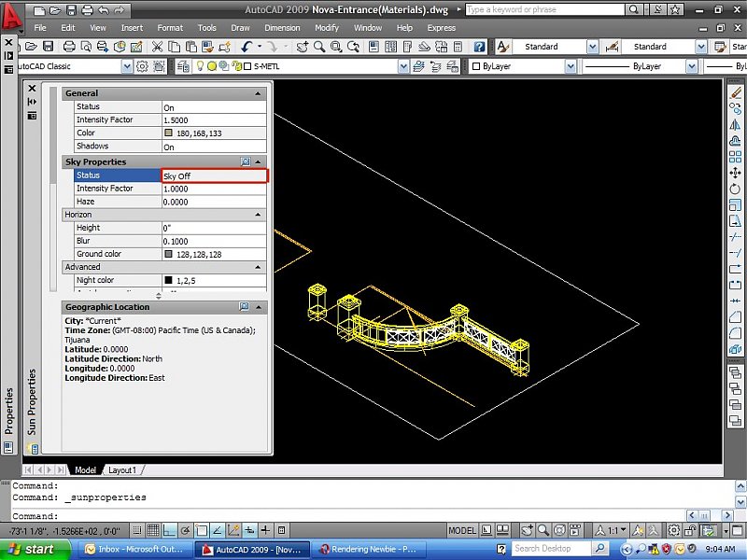This screenshot has width=747, height=560.
Task: Toggle layer S-METL on/off lightbulb
Action: pyautogui.click(x=200, y=66)
